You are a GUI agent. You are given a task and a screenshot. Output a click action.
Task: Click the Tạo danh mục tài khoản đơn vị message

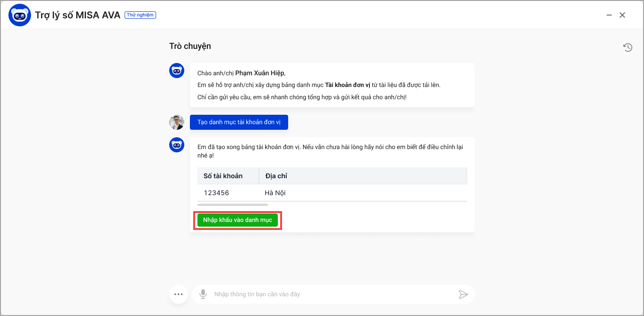239,122
